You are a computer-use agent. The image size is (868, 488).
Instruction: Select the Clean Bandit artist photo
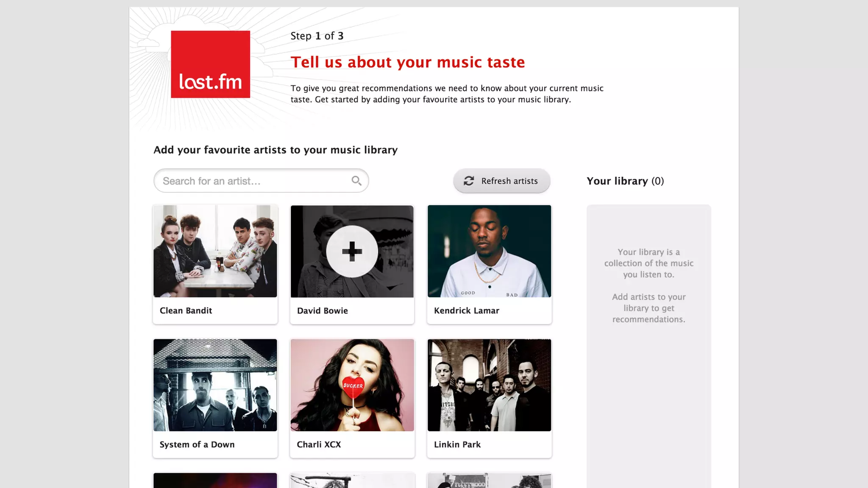coord(215,251)
